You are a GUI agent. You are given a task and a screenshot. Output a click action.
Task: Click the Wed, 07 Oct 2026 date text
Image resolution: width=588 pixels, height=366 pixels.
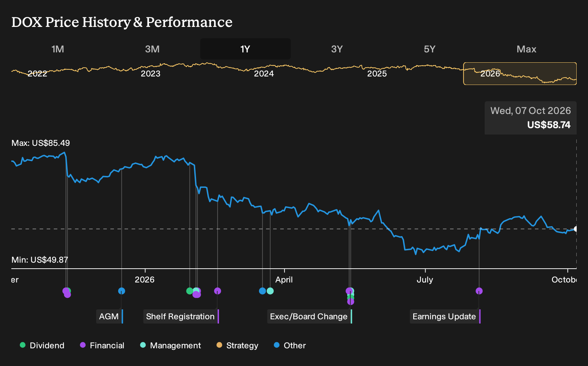(x=530, y=111)
